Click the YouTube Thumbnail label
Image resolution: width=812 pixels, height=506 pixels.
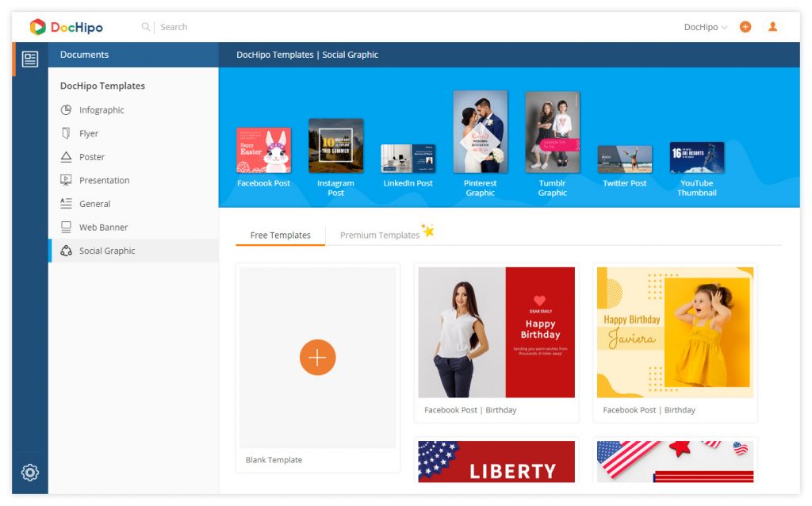696,188
